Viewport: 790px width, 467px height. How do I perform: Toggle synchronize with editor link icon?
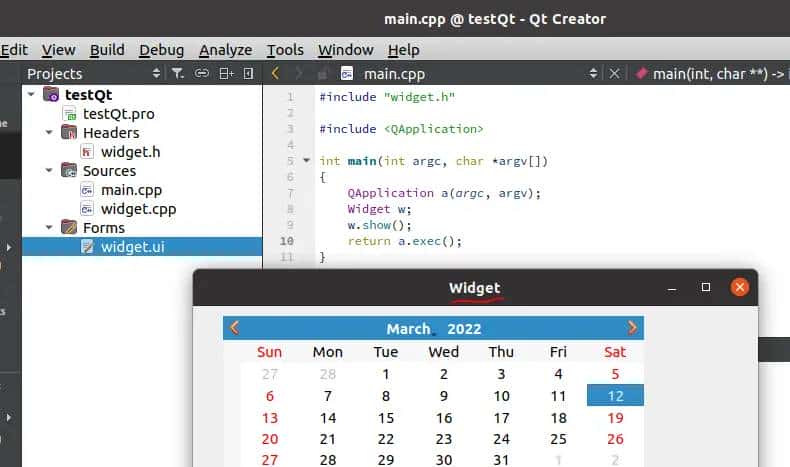202,74
